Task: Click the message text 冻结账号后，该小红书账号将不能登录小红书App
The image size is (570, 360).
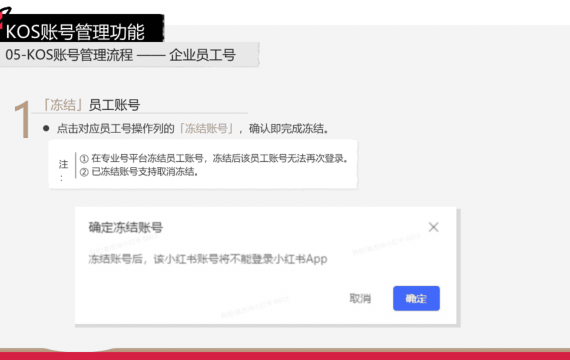Action: point(208,259)
